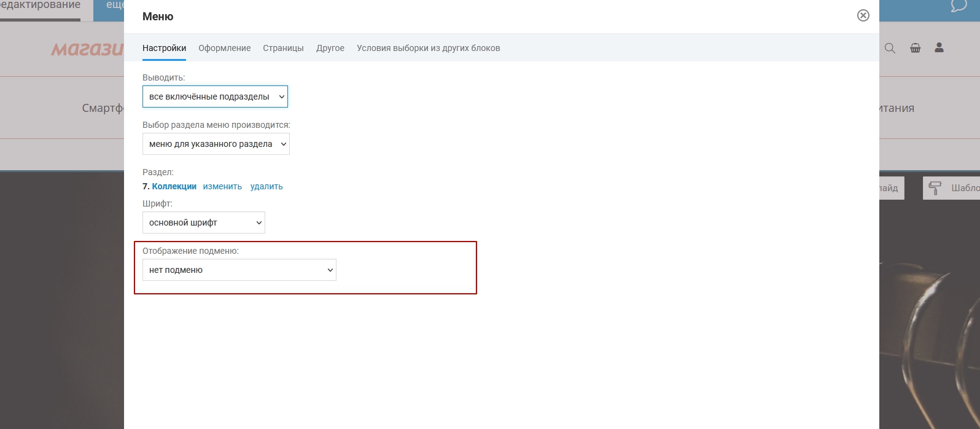The width and height of the screenshot is (980, 429).
Task: Open Условия выборки из других блоков tab
Action: [428, 48]
